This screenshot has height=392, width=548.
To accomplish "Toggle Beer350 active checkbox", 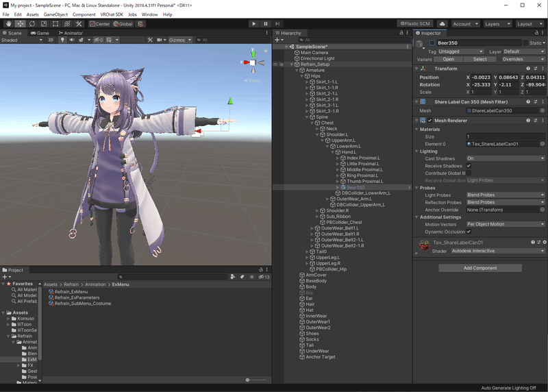I will coord(432,42).
